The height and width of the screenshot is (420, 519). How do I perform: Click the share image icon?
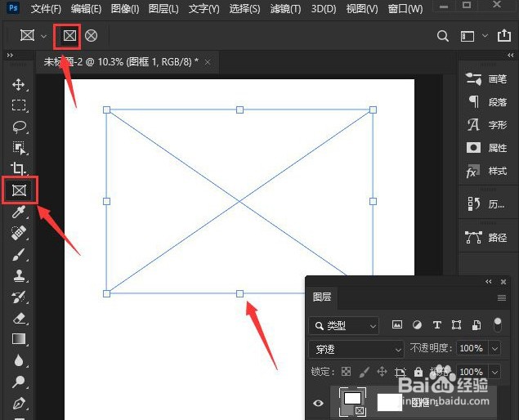click(504, 35)
